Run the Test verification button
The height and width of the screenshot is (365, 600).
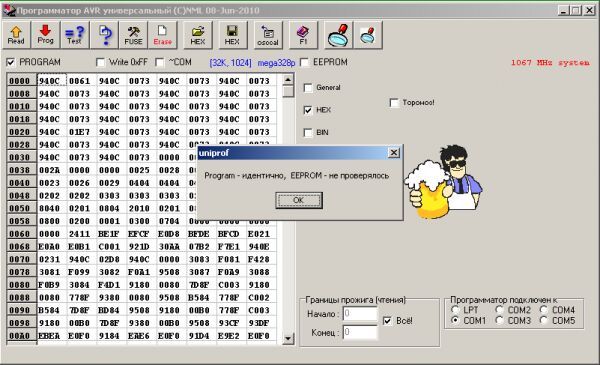75,35
